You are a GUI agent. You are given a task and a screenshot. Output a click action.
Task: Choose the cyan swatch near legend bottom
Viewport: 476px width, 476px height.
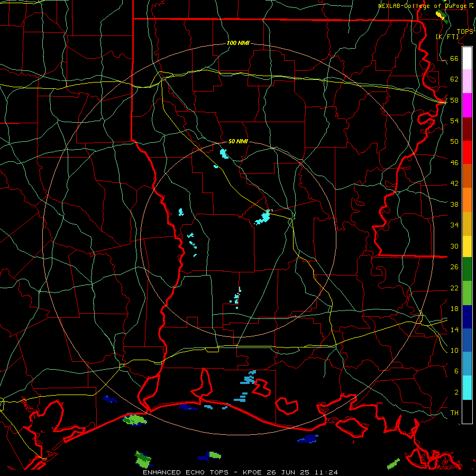467,388
